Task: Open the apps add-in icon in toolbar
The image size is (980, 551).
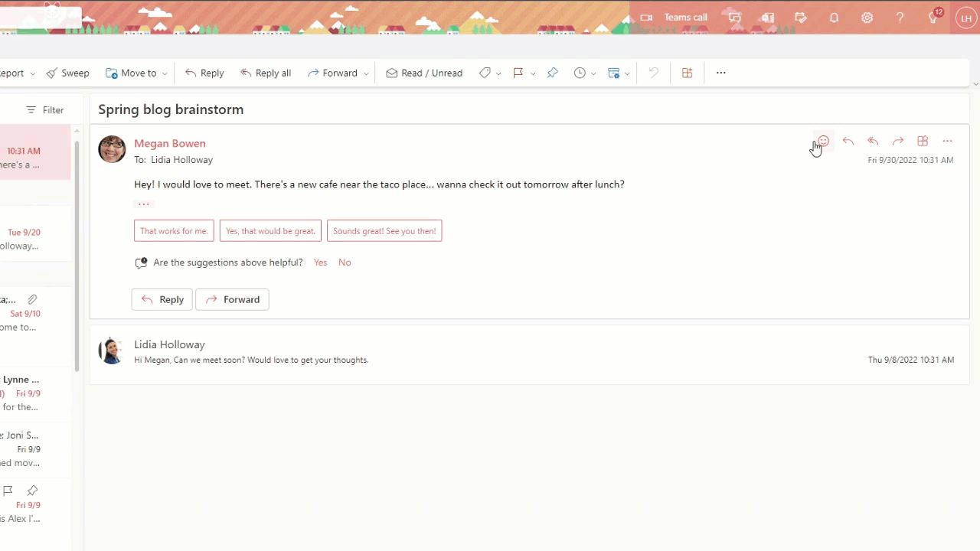Action: tap(687, 73)
